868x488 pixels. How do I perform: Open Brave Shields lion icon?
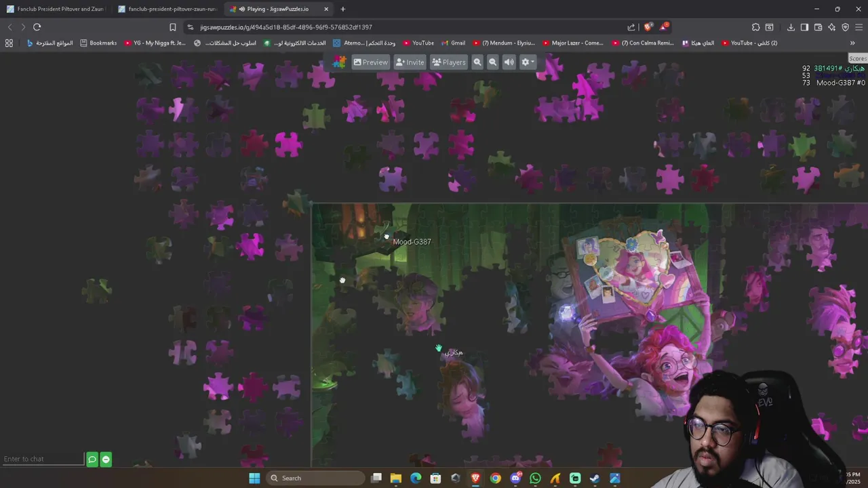pyautogui.click(x=648, y=27)
